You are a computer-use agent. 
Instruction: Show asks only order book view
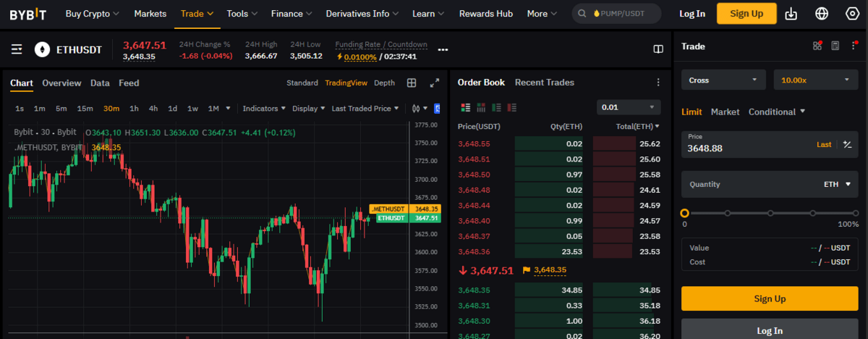pyautogui.click(x=513, y=108)
